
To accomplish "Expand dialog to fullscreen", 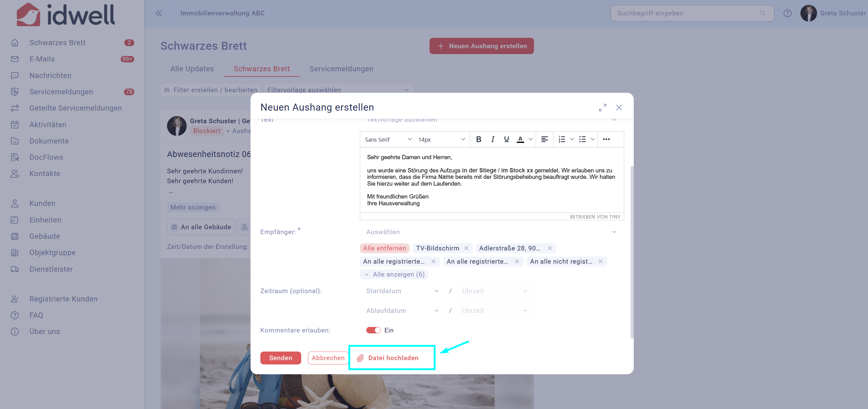I will coord(602,108).
